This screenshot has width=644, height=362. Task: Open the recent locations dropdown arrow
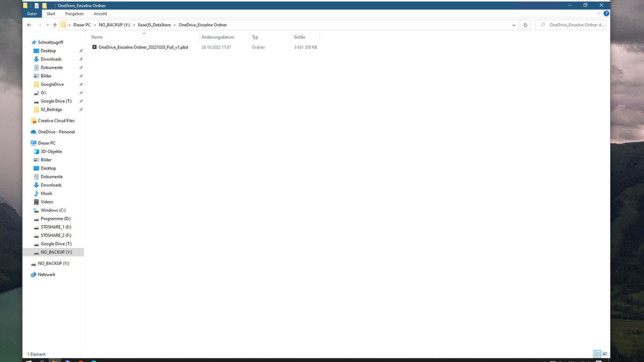click(x=47, y=25)
